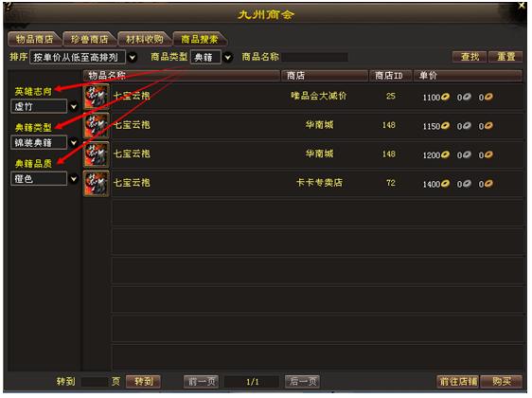Image resolution: width=532 pixels, height=398 pixels.
Task: Click the 前往店铺 button
Action: (458, 381)
